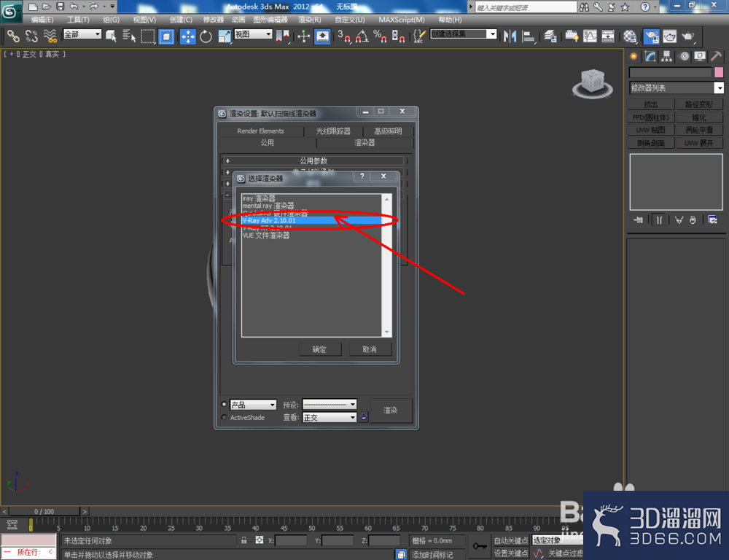
Task: Toggle Percent Snap
Action: pos(381,36)
